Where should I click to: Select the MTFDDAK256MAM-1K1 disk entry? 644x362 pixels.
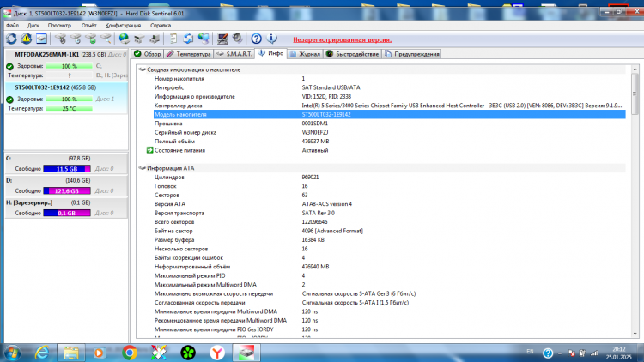point(66,65)
